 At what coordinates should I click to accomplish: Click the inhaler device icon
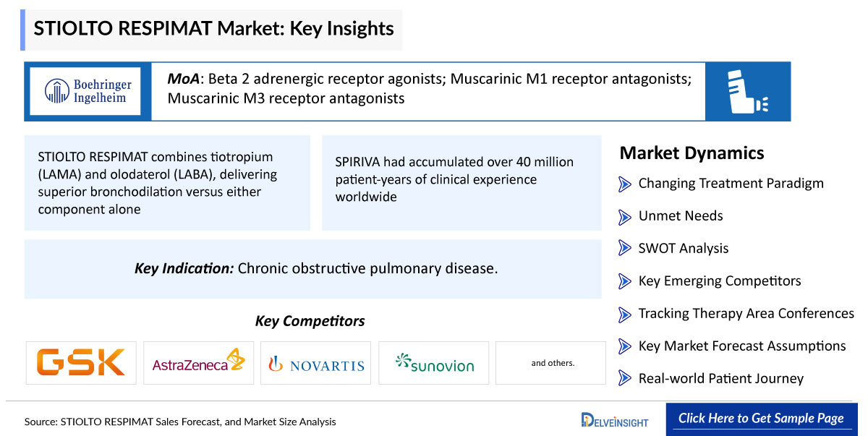pos(747,91)
